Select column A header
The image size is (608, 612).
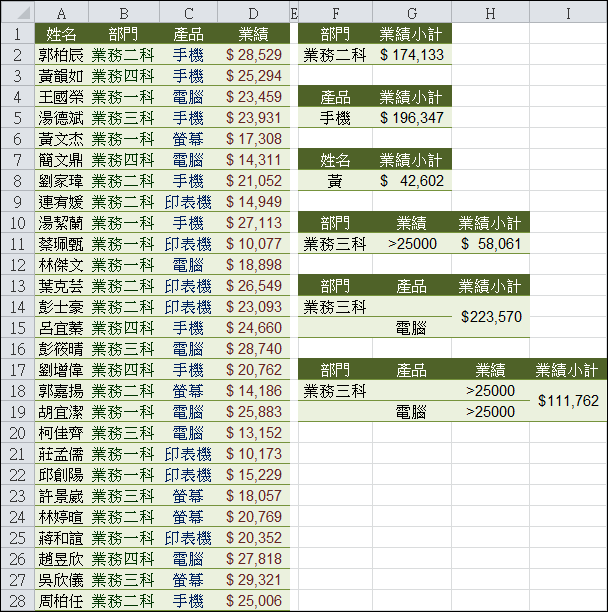pos(61,13)
